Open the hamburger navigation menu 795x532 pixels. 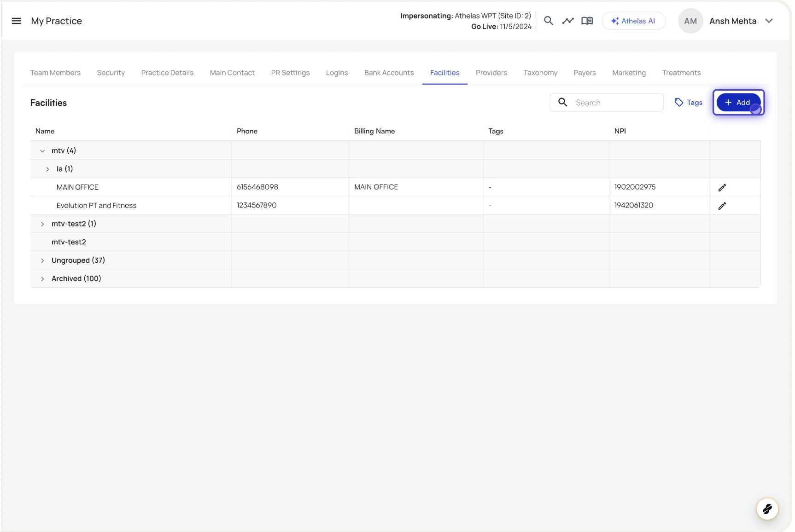point(17,21)
